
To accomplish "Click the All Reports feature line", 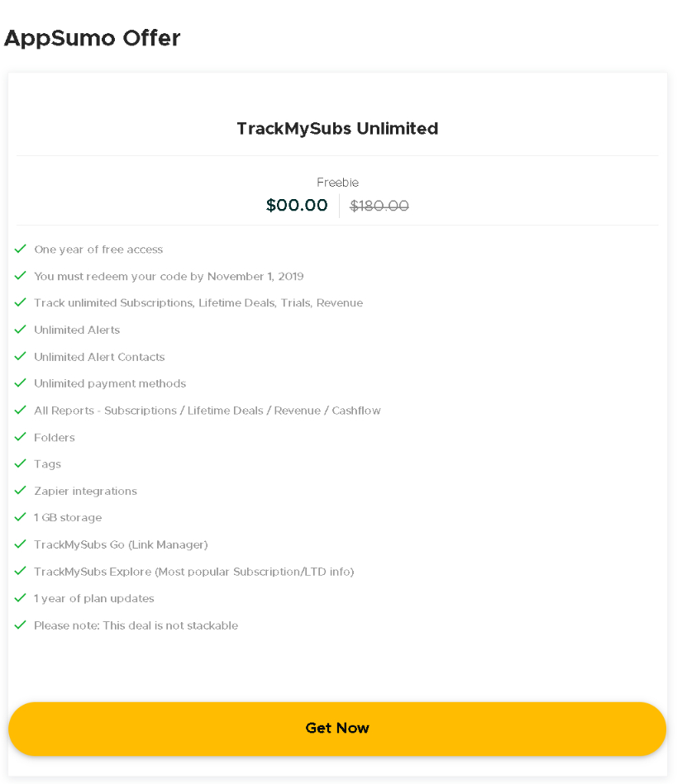I will (207, 411).
